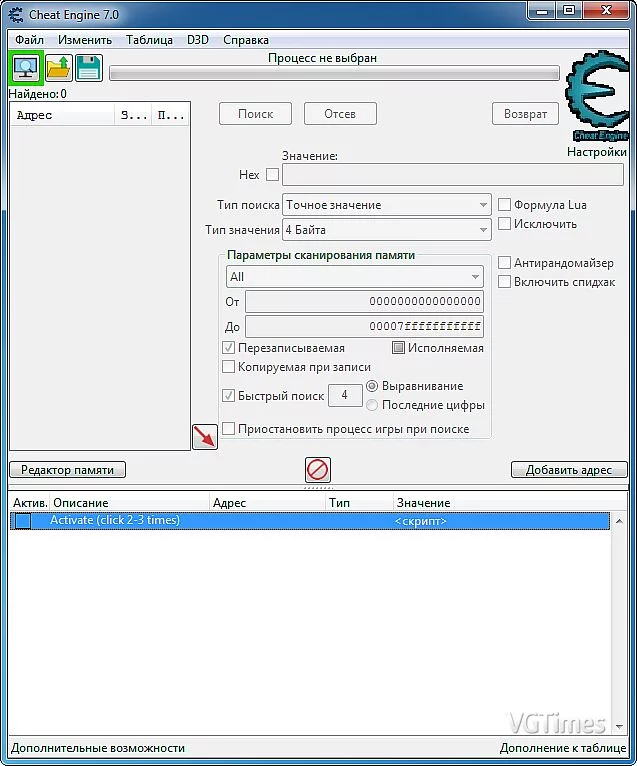Click the open cheat table folder icon
The image size is (637, 766).
point(59,68)
